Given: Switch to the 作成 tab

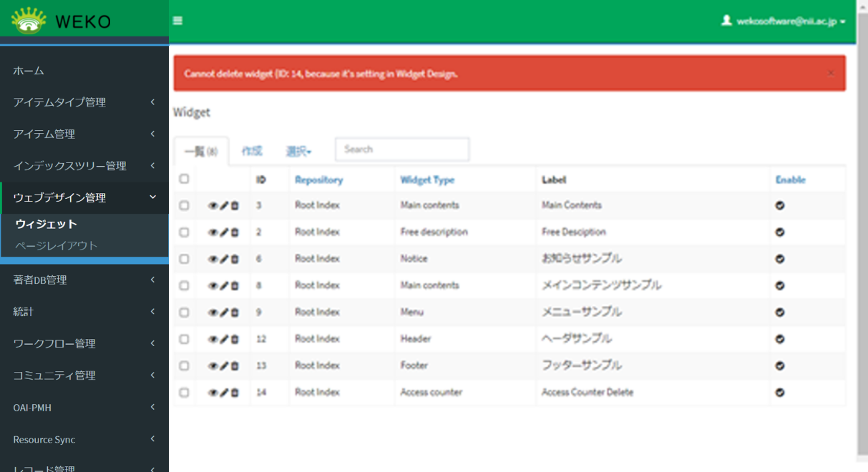Looking at the screenshot, I should coord(252,151).
